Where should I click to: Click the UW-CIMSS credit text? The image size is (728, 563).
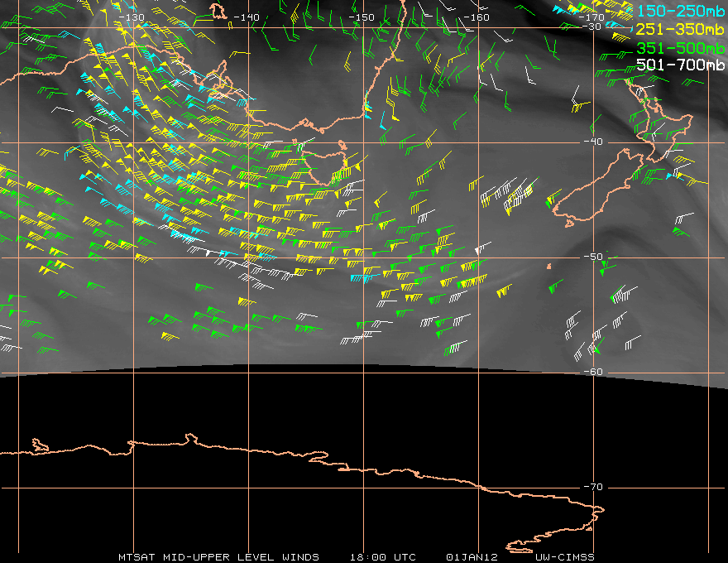click(x=564, y=557)
